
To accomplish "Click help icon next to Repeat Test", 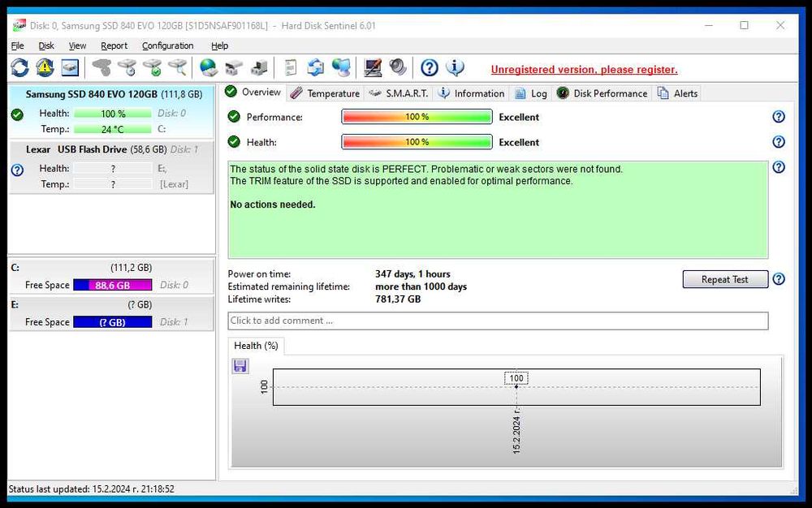I will (x=779, y=279).
